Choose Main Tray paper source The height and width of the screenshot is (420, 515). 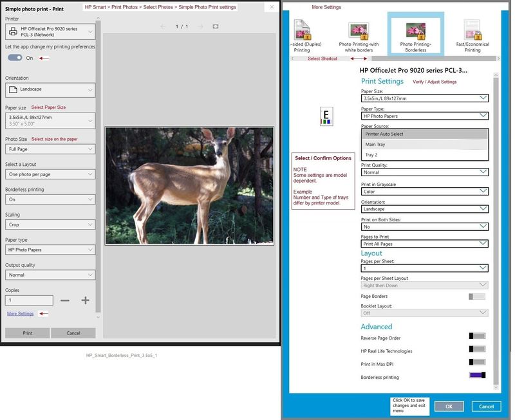[x=425, y=144]
